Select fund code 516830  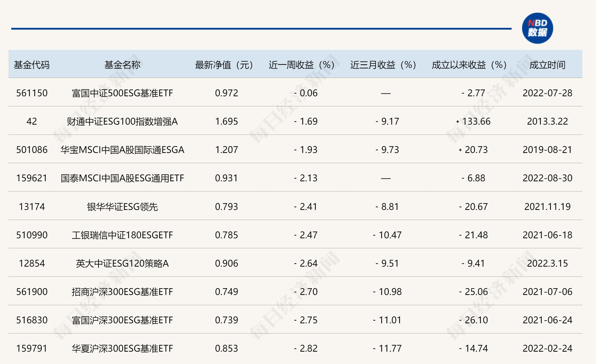tap(32, 320)
